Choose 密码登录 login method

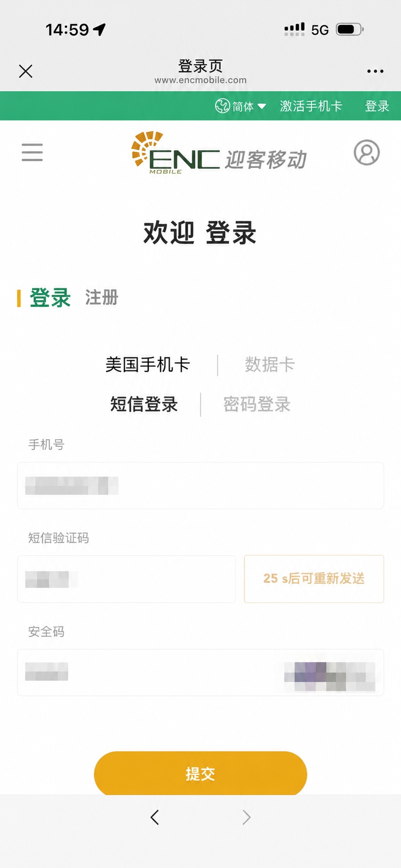pyautogui.click(x=257, y=404)
